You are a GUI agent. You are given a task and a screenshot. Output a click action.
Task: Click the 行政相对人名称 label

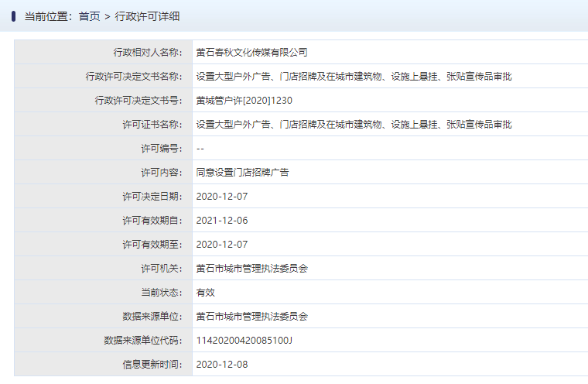[x=148, y=53]
